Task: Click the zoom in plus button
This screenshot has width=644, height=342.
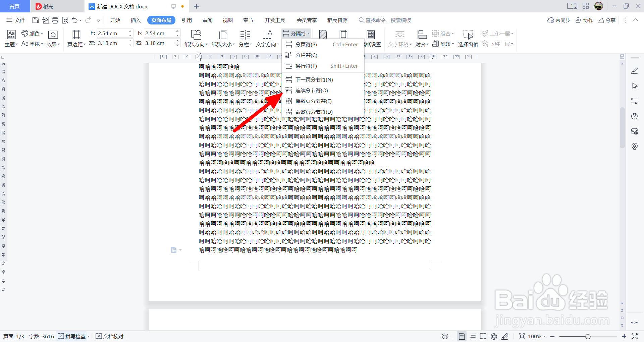Action: [x=624, y=336]
